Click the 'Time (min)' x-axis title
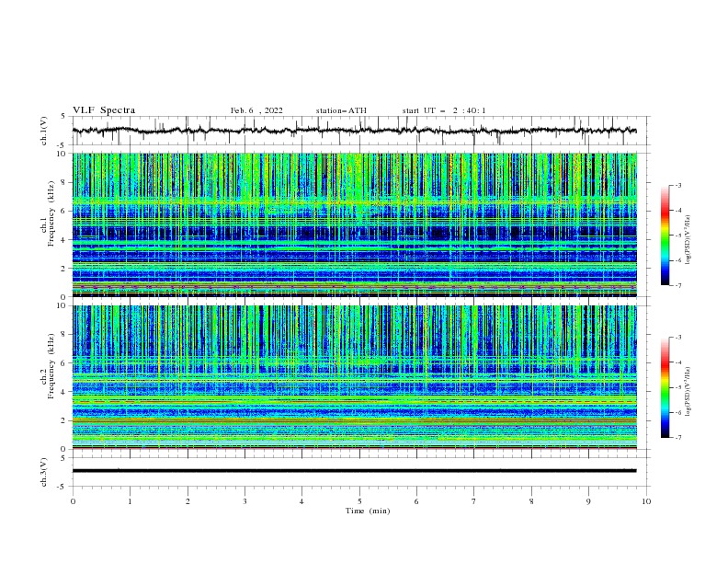The width and height of the screenshot is (728, 563). coord(368,511)
